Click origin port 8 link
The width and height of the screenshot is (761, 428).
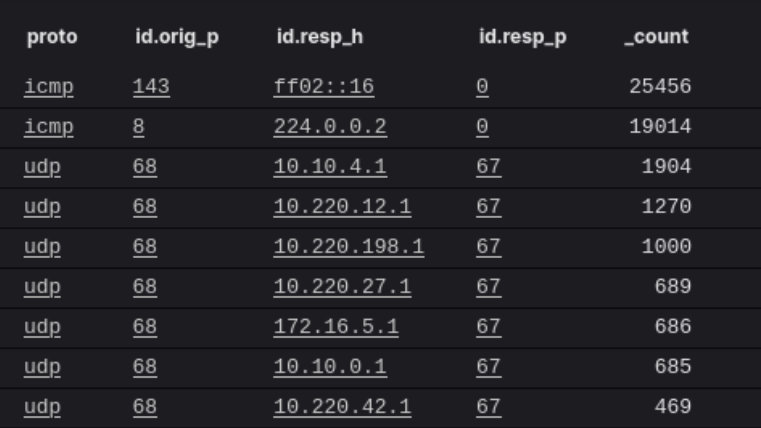pyautogui.click(x=138, y=127)
